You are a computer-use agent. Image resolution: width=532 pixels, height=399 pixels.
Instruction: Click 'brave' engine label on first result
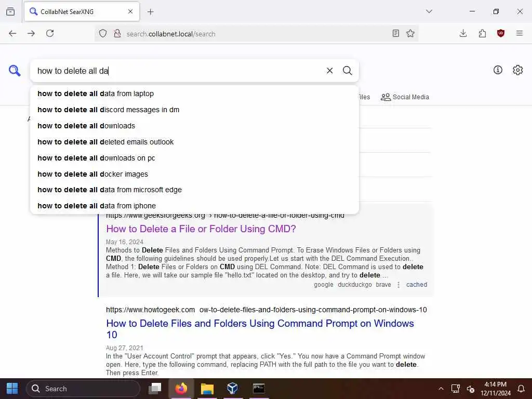coord(383,285)
